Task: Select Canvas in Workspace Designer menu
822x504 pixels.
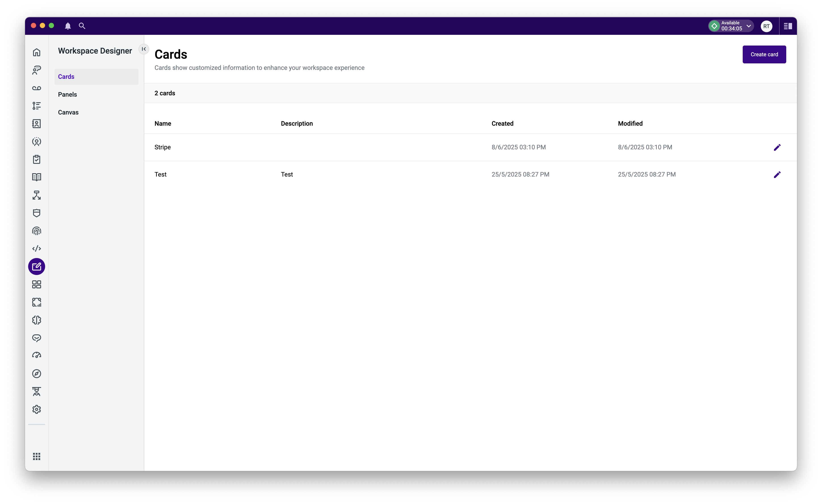Action: (x=96, y=112)
